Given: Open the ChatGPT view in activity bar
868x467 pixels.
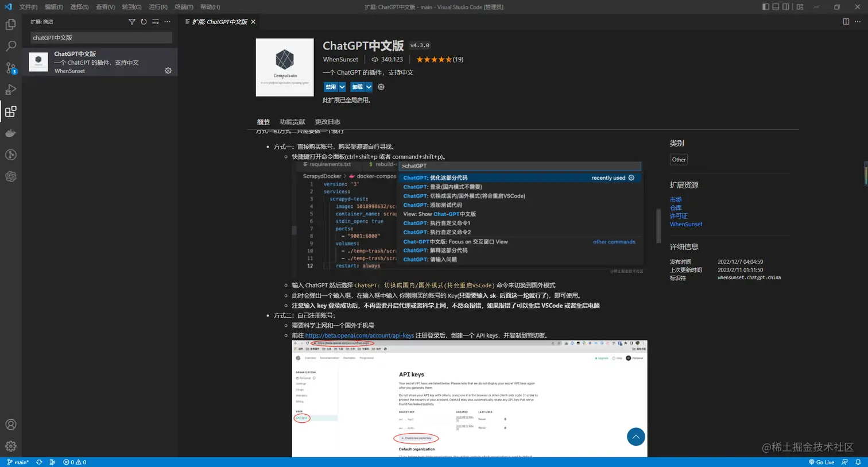Looking at the screenshot, I should point(10,176).
